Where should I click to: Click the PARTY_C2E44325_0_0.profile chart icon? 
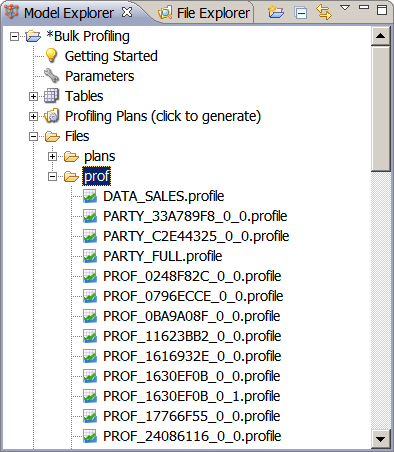90,236
